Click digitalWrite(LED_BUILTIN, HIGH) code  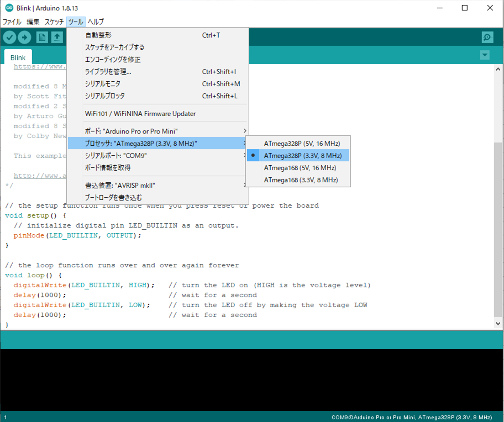click(x=84, y=285)
